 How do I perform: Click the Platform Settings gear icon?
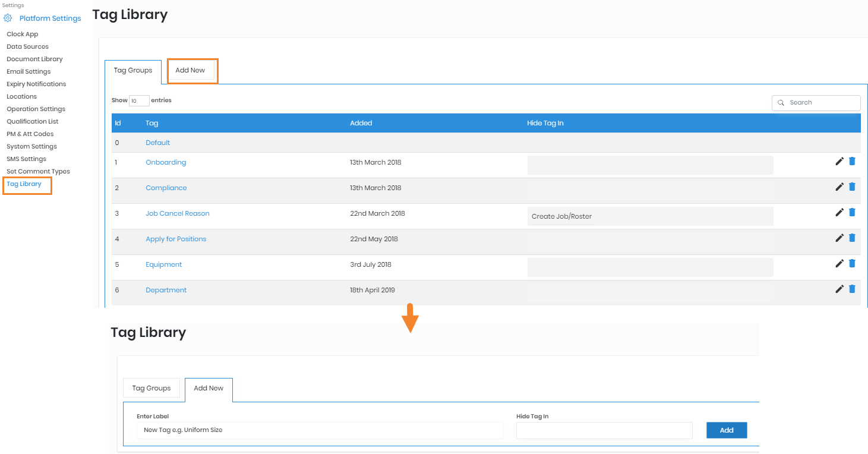point(8,18)
